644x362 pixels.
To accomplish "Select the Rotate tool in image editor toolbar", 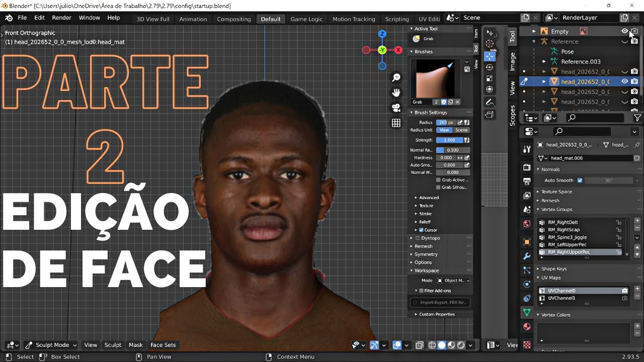I will point(490,67).
